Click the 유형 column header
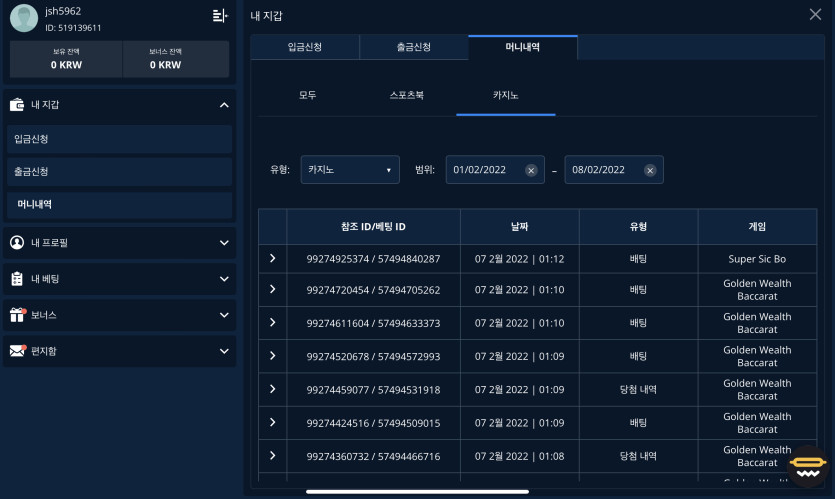The width and height of the screenshot is (835, 499). (x=638, y=227)
